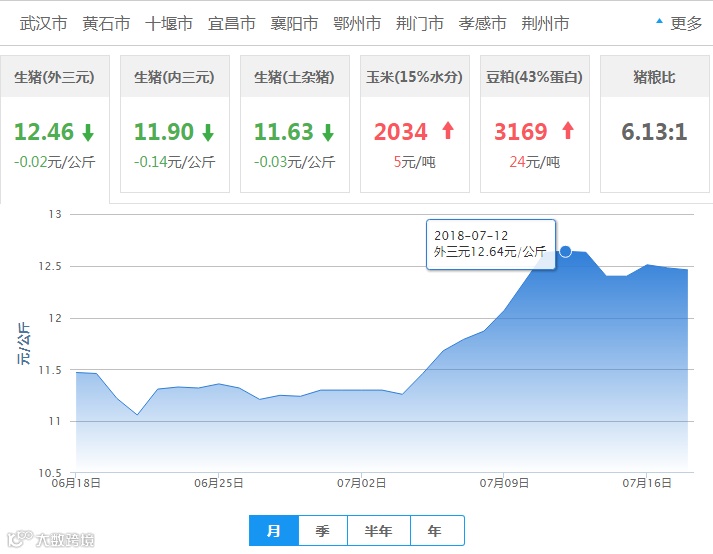Image resolution: width=713 pixels, height=554 pixels.
Task: Click the green down arrow beside 12.46
Action: tap(88, 132)
